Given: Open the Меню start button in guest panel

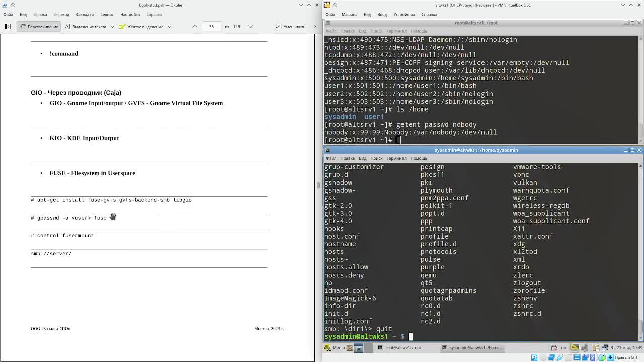Looking at the screenshot, I should pyautogui.click(x=335, y=347).
